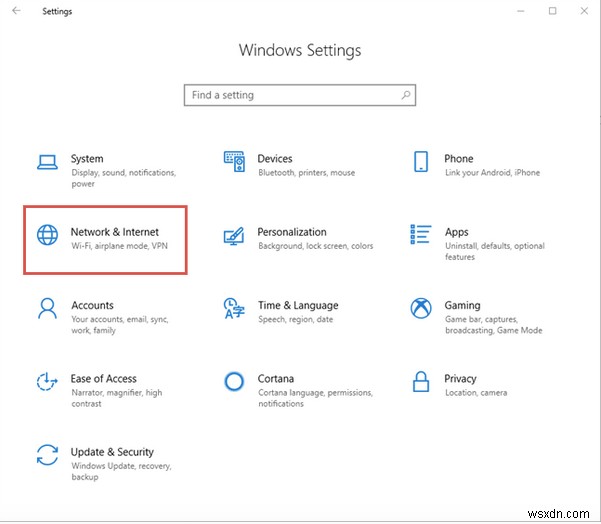601x524 pixels.
Task: Click 'Bluetooth, printers, mouse' description
Action: pos(307,173)
